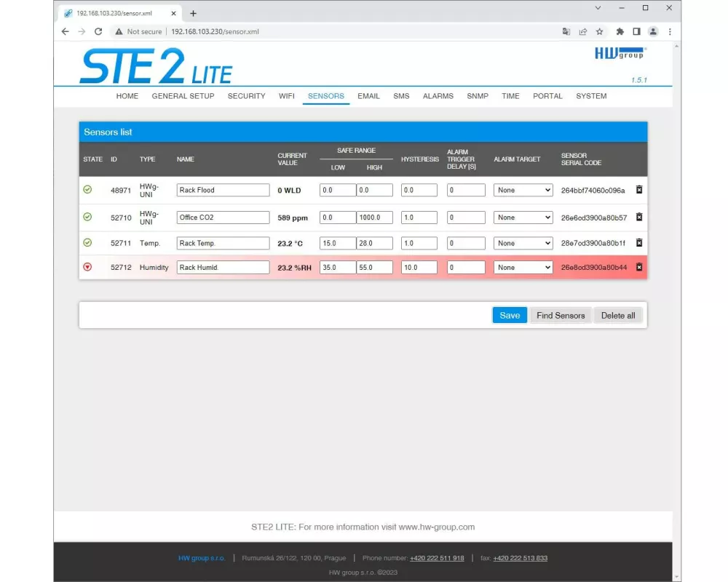Remove the Rack Humid. sensor via trash icon
This screenshot has height=582, width=728.
639,267
